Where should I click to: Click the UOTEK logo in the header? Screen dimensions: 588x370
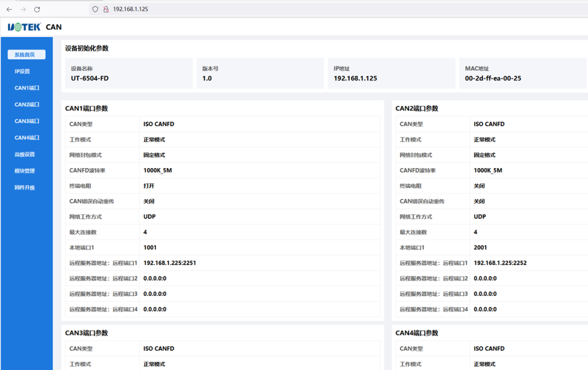[24, 27]
